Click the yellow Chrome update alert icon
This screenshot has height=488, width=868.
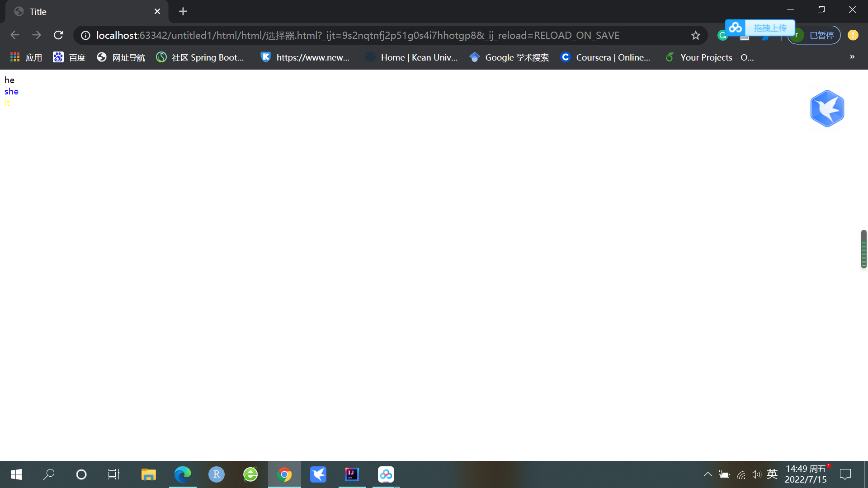[853, 35]
